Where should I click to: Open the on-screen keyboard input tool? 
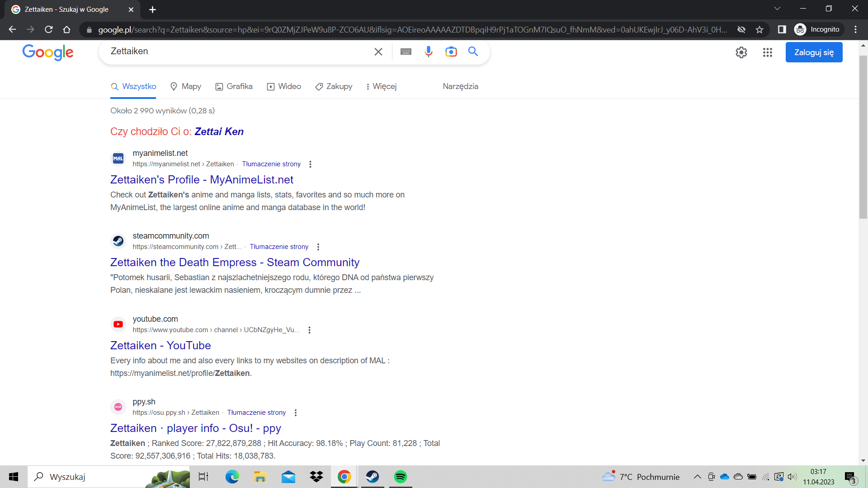406,52
